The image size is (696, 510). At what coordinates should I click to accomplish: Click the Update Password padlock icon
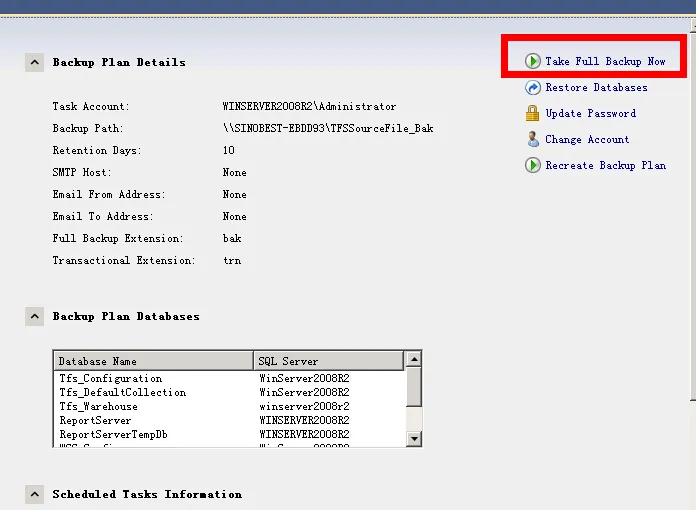coord(533,114)
